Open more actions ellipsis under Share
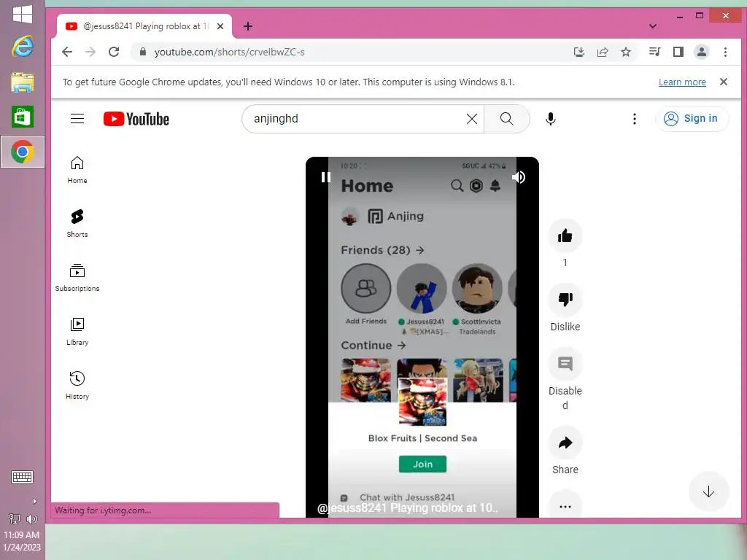Image resolution: width=747 pixels, height=560 pixels. (x=565, y=507)
